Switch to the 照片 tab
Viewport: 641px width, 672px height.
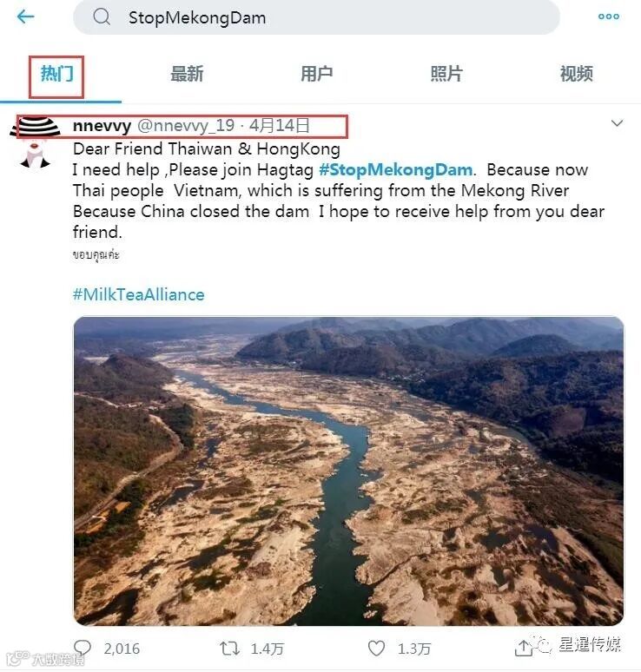coord(446,74)
